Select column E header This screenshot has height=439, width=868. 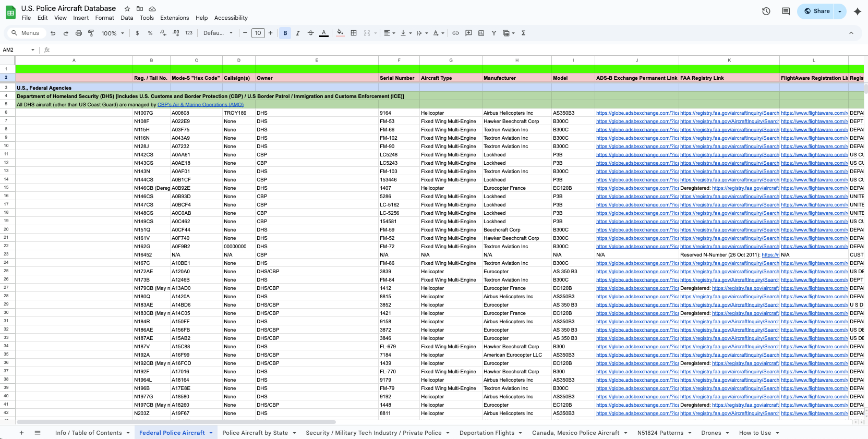click(317, 60)
